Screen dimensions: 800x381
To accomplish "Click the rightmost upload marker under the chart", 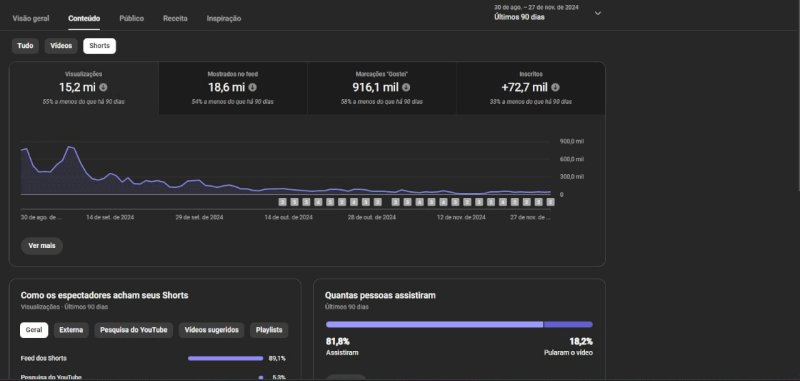I will [x=551, y=202].
